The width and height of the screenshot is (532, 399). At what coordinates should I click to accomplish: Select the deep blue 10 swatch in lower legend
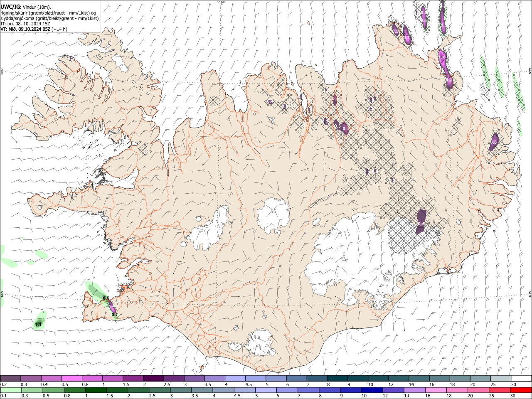click(x=372, y=390)
